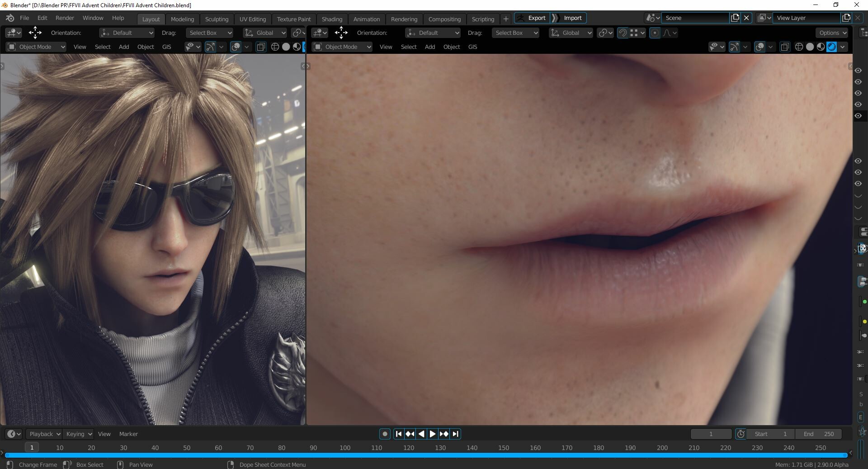This screenshot has width=868, height=469.
Task: Toggle overlays in right viewport
Action: (x=760, y=47)
